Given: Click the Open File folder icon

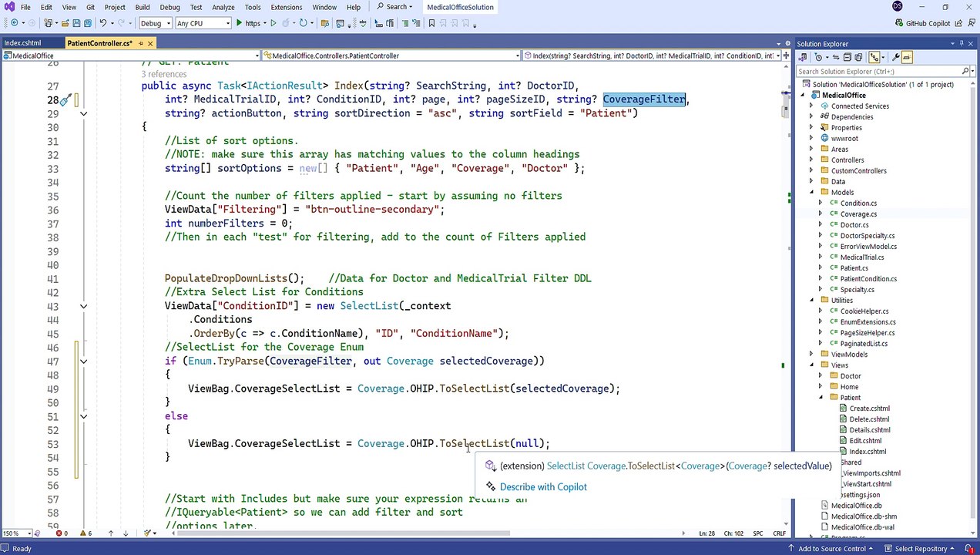Looking at the screenshot, I should click(65, 23).
